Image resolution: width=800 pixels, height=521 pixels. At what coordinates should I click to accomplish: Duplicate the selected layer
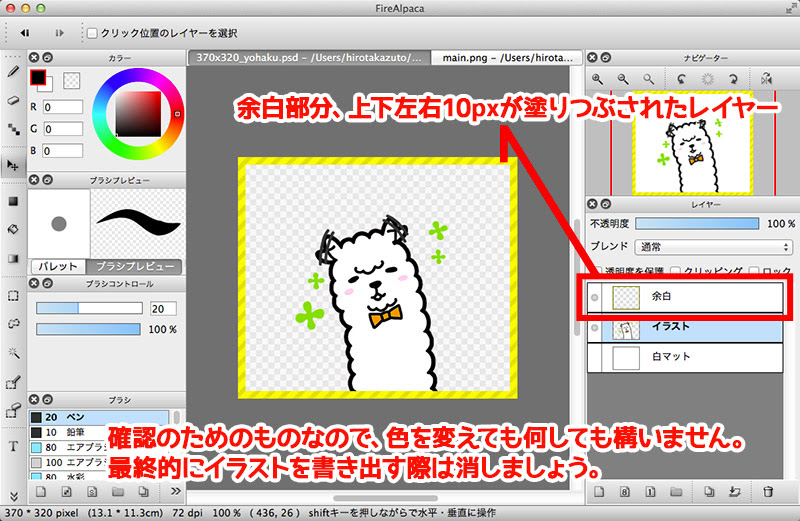(x=709, y=491)
